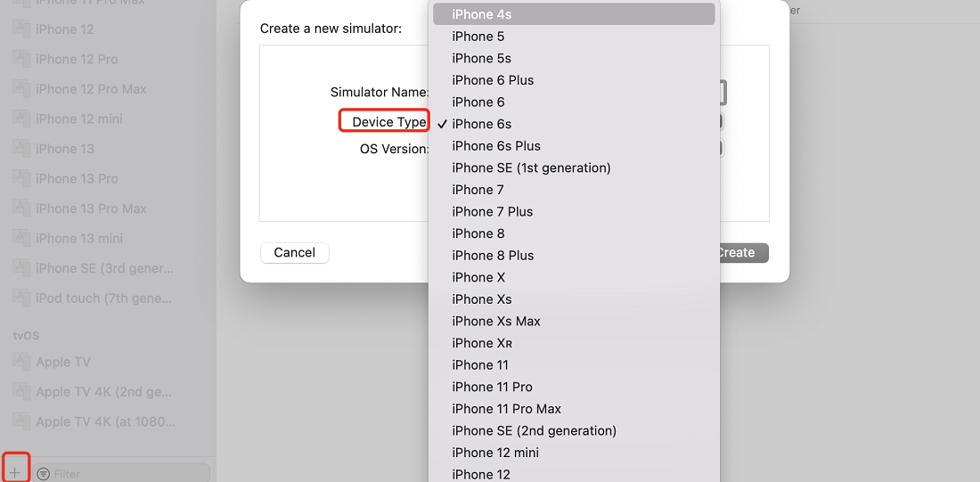Focus the sidebar Filter field
Image resolution: width=980 pixels, height=482 pixels.
click(120, 473)
